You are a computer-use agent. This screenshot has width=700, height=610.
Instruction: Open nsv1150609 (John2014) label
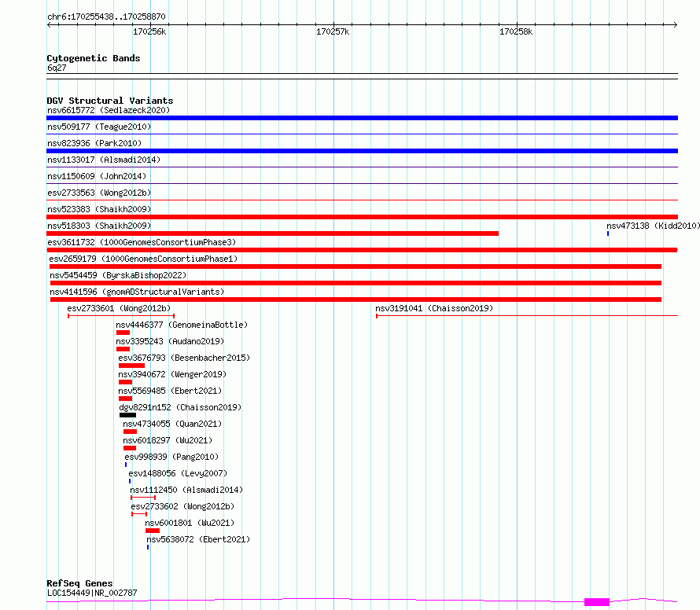pos(97,176)
